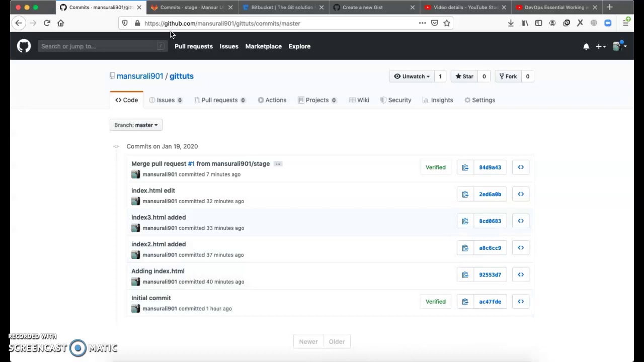Open the stargazers count next to Star
The width and height of the screenshot is (644, 362).
coord(484,76)
